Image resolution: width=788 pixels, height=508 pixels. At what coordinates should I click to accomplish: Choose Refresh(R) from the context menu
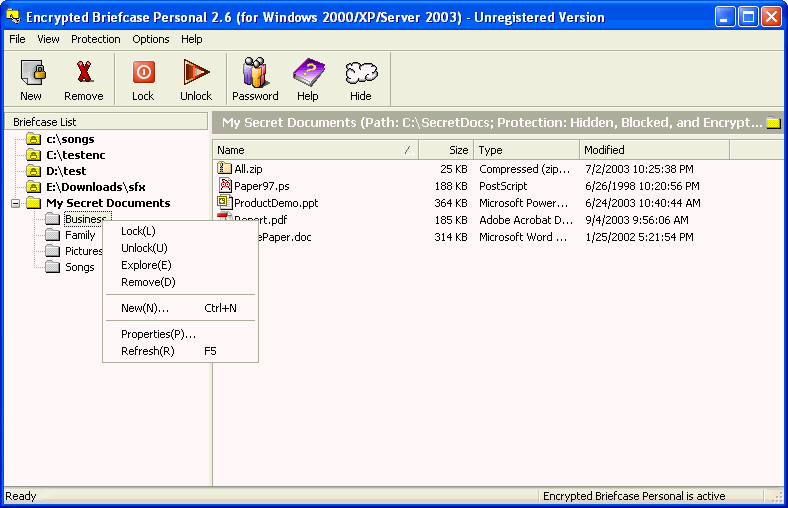click(x=180, y=351)
